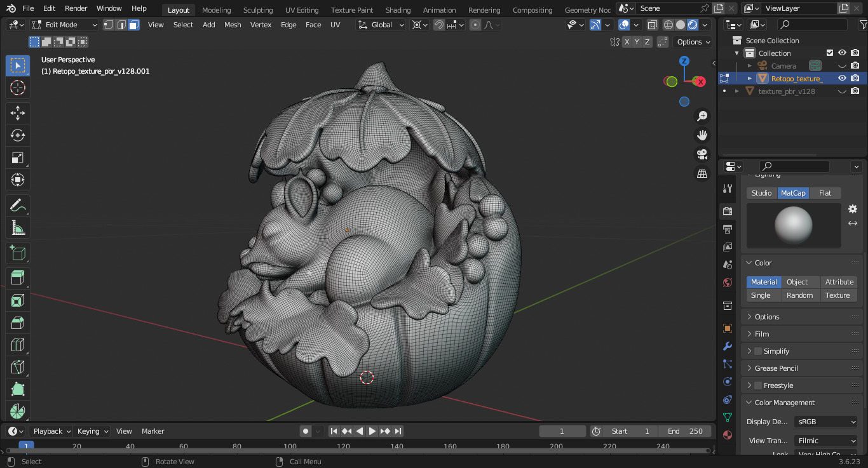The height and width of the screenshot is (468, 868).
Task: Select Studio lighting button
Action: [x=761, y=193]
